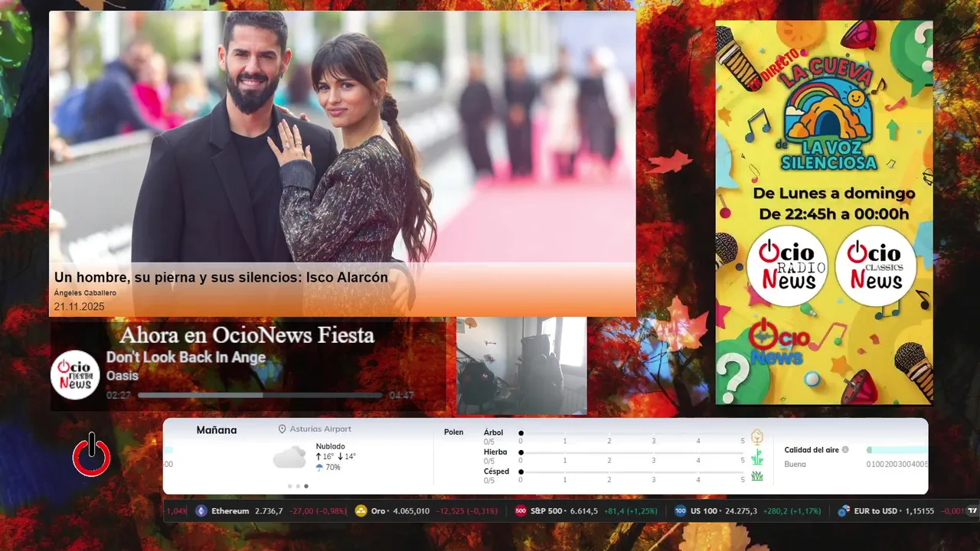Click song title Don't Look Back In Ange

point(186,357)
